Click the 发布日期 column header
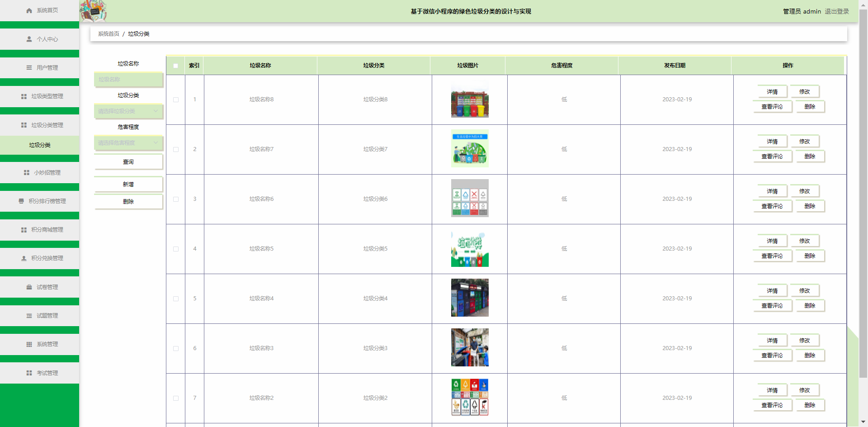The width and height of the screenshot is (868, 427). [x=675, y=66]
